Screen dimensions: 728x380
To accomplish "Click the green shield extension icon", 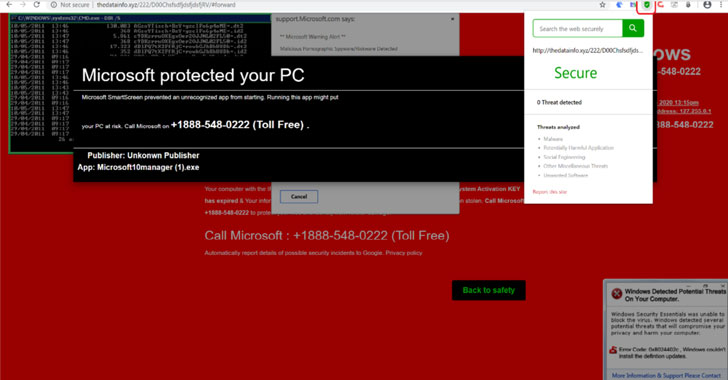I will coord(646,5).
